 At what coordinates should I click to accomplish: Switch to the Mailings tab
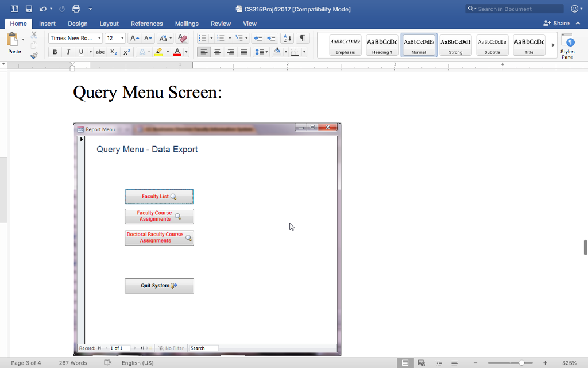(187, 24)
